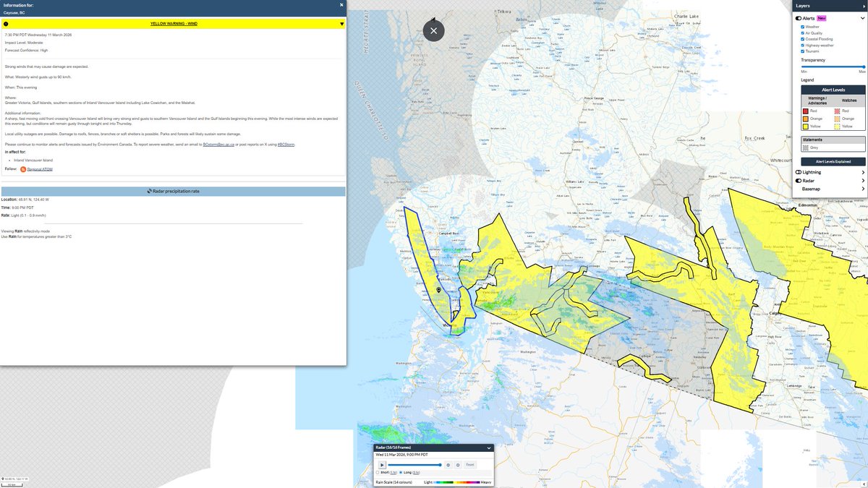Step radar back one frame
This screenshot has height=488, width=868.
point(448,465)
